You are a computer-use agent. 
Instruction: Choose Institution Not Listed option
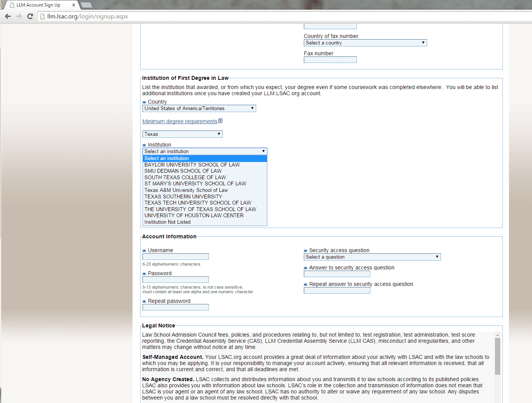[205, 222]
